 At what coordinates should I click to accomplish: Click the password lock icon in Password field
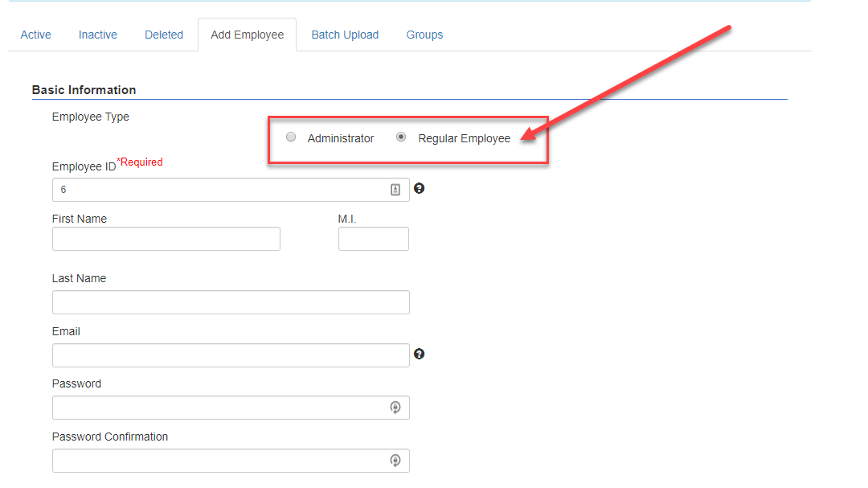tap(395, 407)
